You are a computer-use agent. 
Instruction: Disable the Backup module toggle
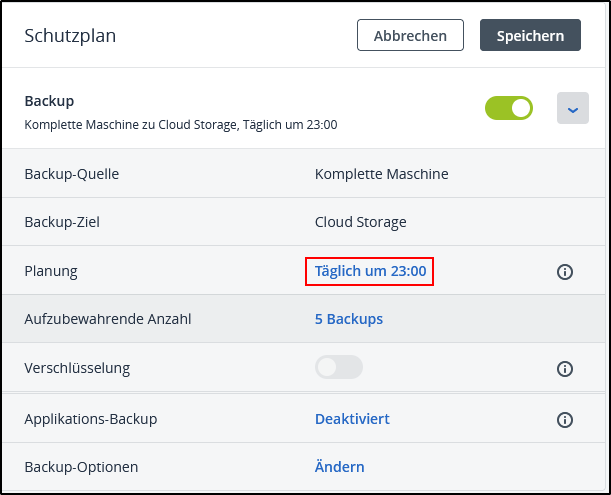[509, 107]
